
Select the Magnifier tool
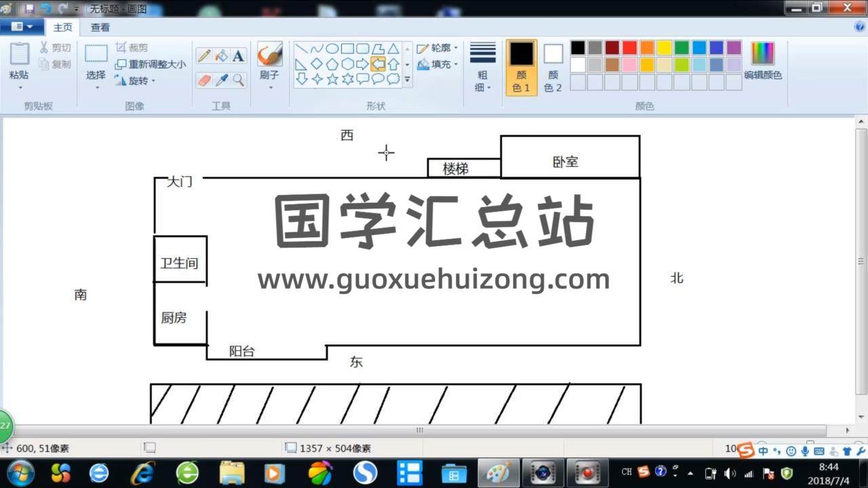click(x=238, y=80)
